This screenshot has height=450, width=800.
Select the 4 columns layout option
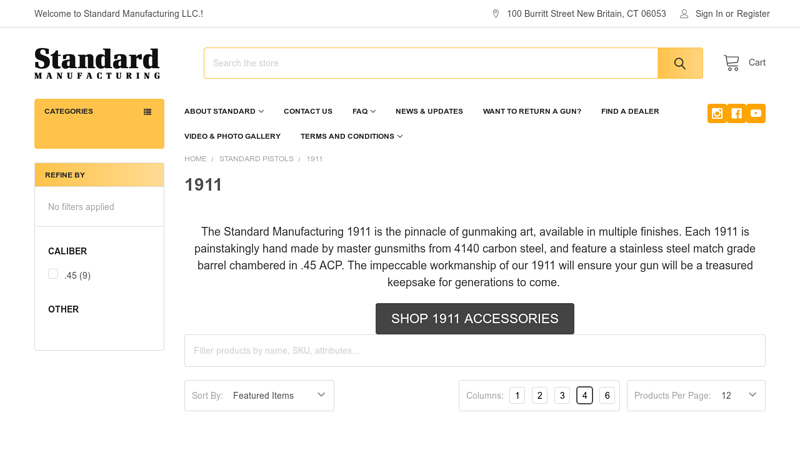584,395
